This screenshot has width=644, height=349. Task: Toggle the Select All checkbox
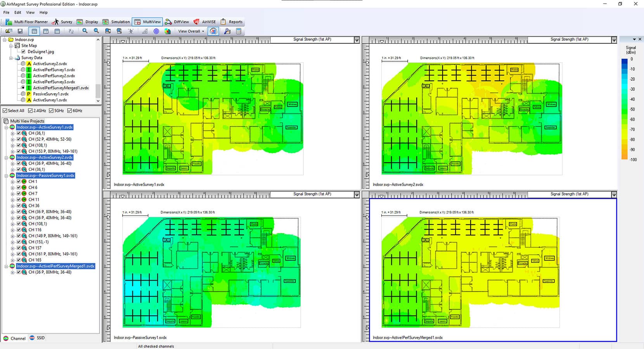pos(5,111)
